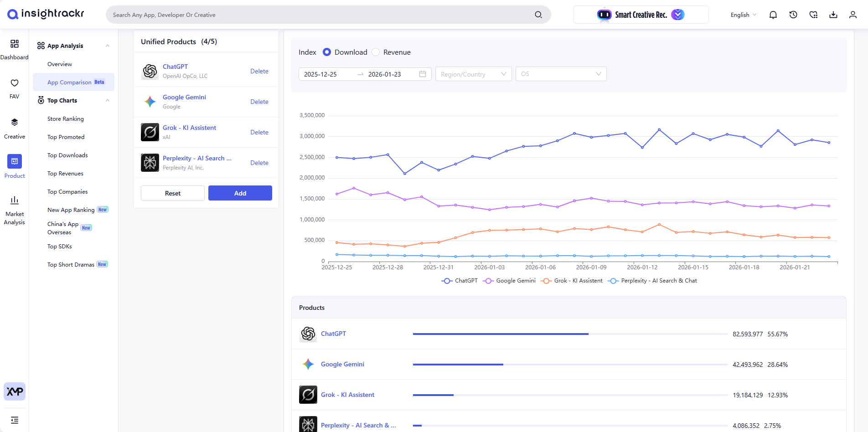Open the Region/Country dropdown
The image size is (868, 432).
pyautogui.click(x=473, y=74)
